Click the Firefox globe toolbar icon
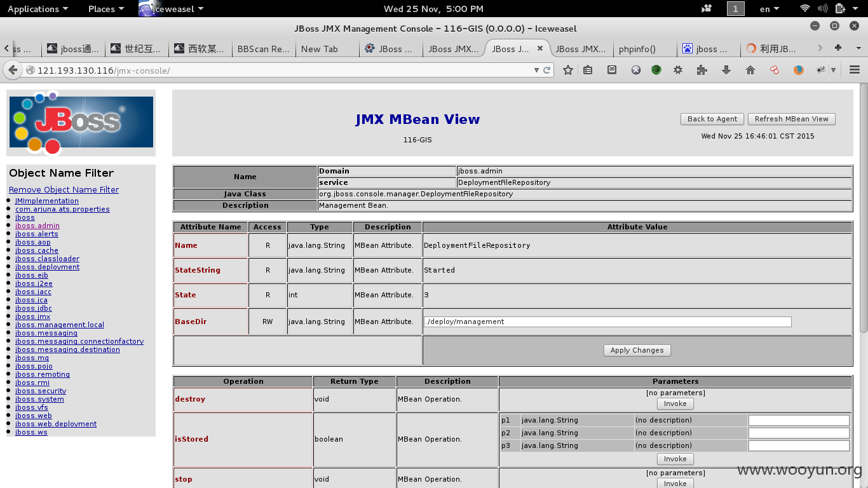Image resolution: width=868 pixels, height=488 pixels. 799,70
